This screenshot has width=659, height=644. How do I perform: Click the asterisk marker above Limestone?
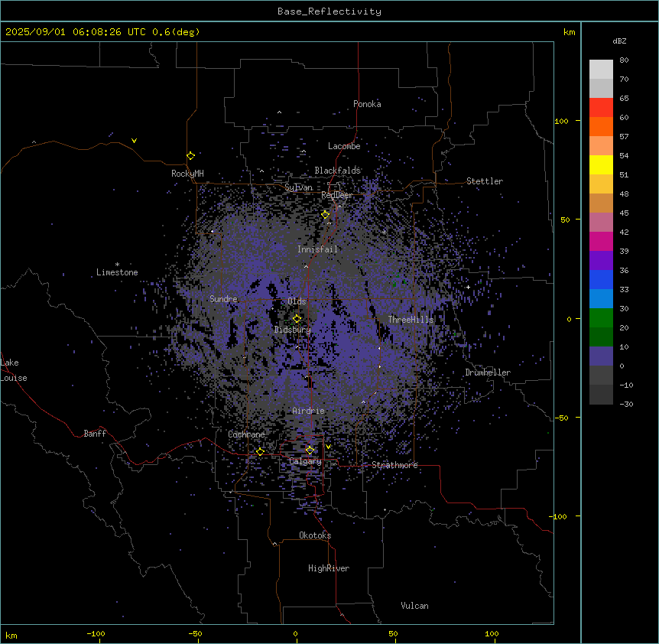[117, 265]
